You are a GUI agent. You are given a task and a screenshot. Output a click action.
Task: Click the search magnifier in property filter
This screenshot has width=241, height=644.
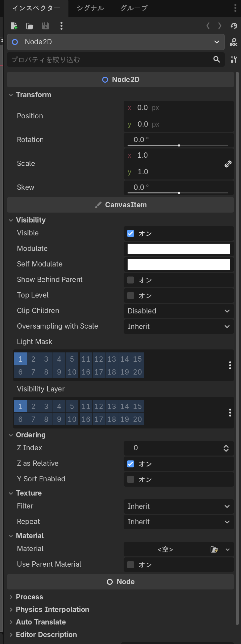tap(217, 60)
